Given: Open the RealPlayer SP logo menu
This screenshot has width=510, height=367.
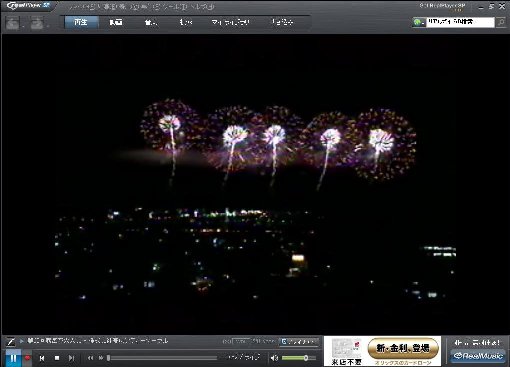Looking at the screenshot, I should point(28,6).
